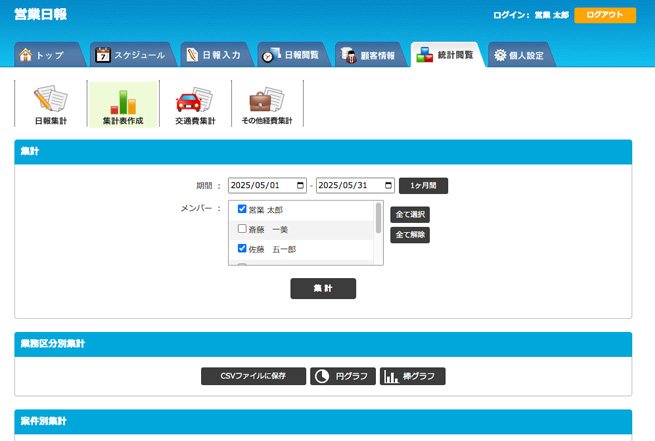Click the 案件別集計 section header
This screenshot has height=441, width=655.
(323, 421)
